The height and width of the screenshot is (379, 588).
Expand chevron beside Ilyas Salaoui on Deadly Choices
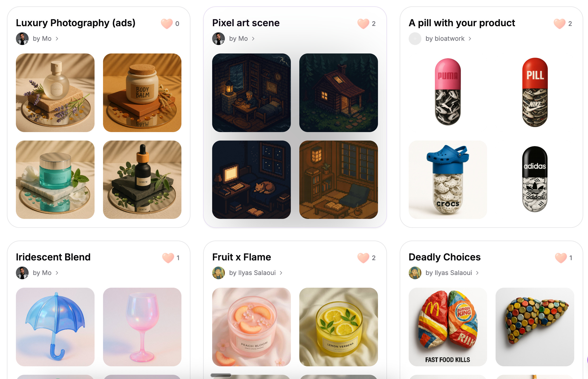[x=477, y=273]
